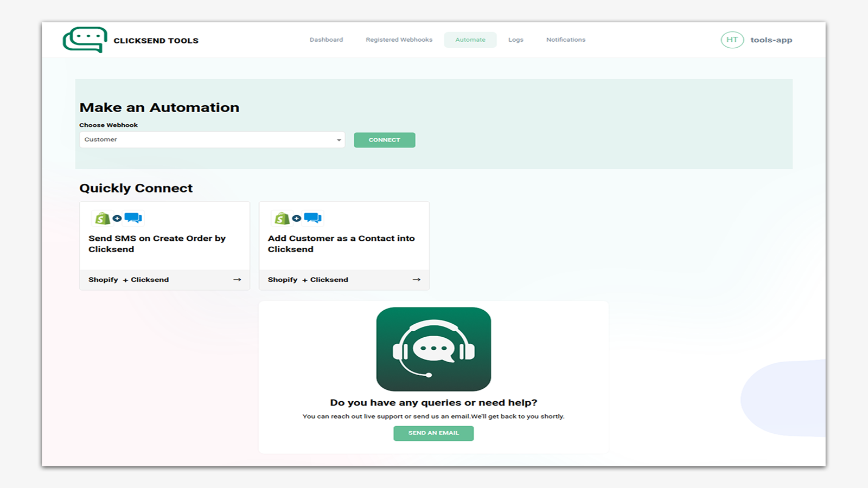
Task: Click the Make an Automation heading
Action: pyautogui.click(x=159, y=107)
